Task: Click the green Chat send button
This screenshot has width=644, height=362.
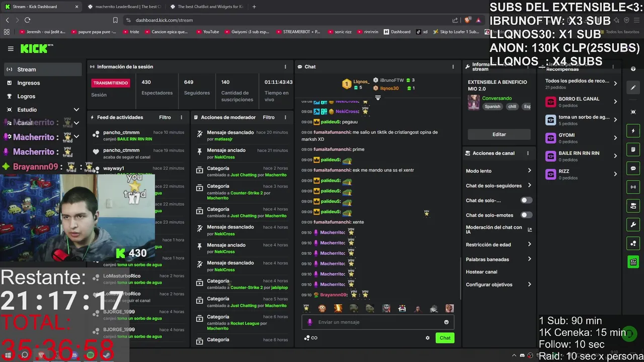Action: click(x=445, y=338)
